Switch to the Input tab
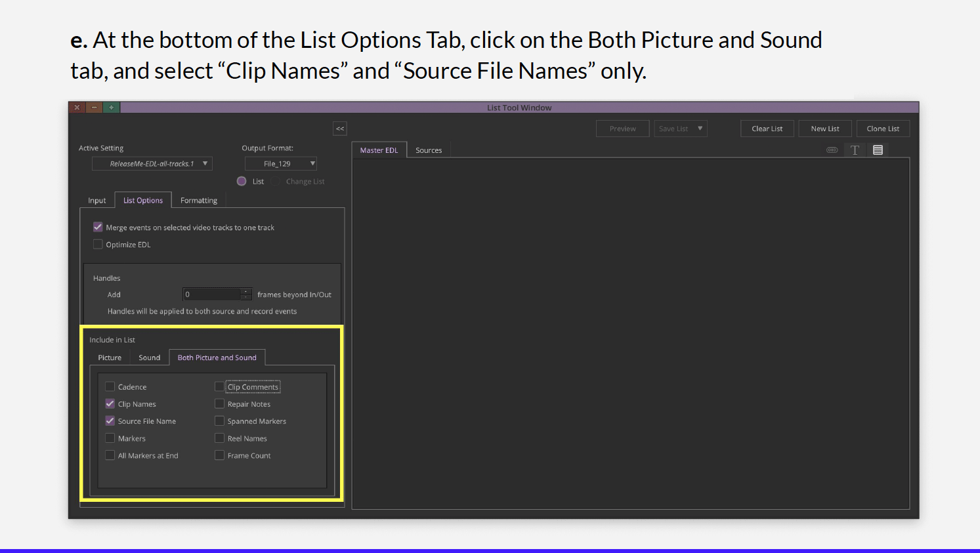The width and height of the screenshot is (980, 553). click(97, 201)
